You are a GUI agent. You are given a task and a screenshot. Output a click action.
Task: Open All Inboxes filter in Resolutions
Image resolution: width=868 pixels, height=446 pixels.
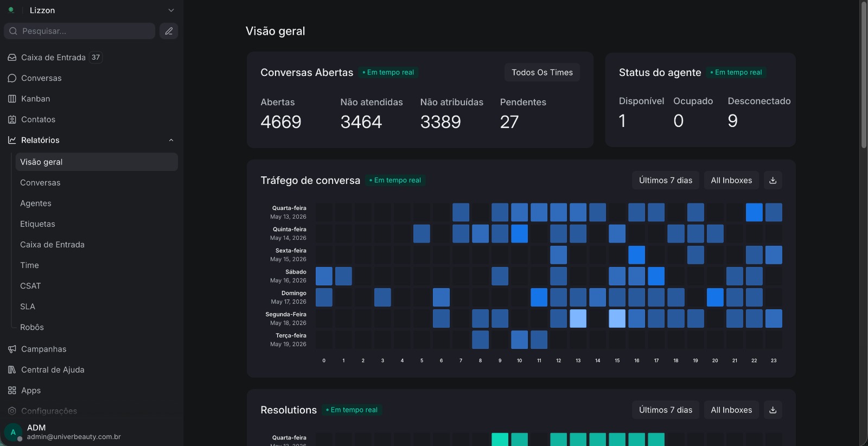tap(731, 410)
